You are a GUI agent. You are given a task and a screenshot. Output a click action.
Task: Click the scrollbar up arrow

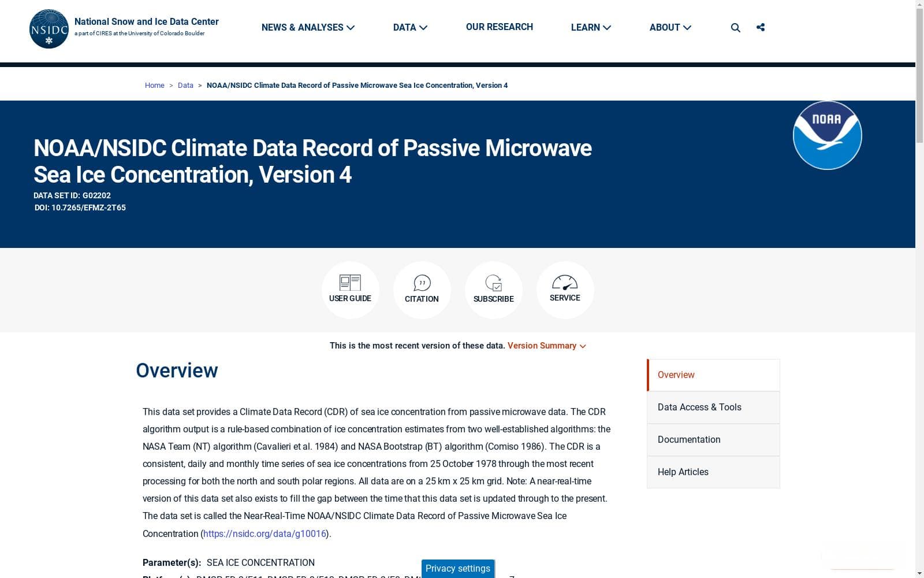coord(919,4)
